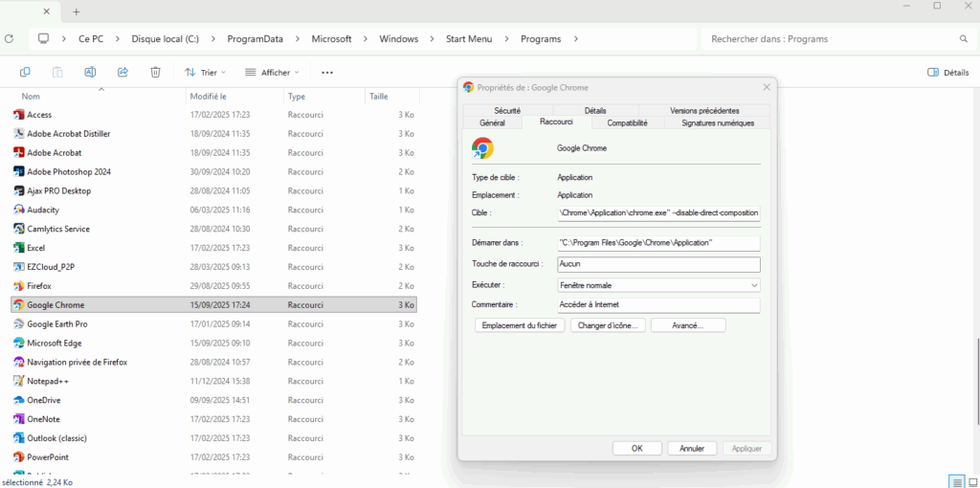The width and height of the screenshot is (980, 488).
Task: Click the Emplacement du fichier button
Action: [x=520, y=325]
